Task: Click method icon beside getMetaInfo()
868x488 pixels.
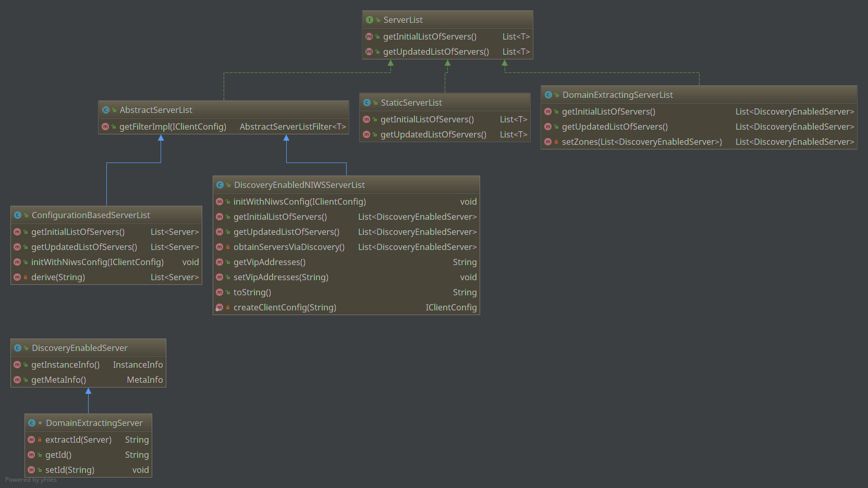Action: (17, 380)
